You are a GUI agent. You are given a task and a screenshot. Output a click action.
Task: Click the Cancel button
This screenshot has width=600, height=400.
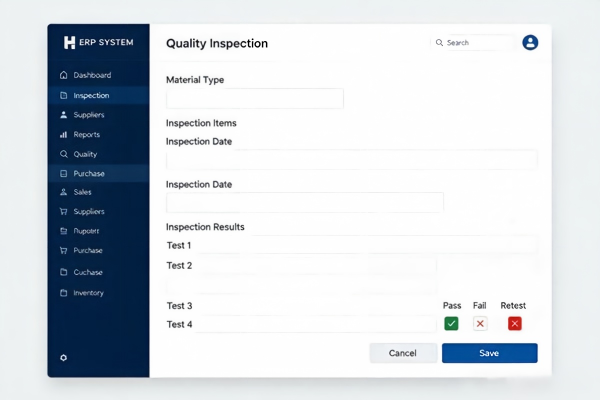tap(403, 353)
